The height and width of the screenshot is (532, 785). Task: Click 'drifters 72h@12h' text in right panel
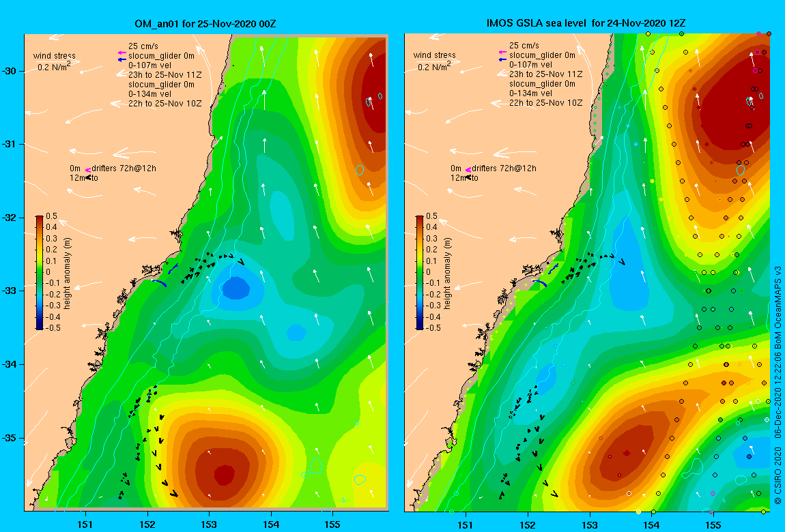point(504,168)
